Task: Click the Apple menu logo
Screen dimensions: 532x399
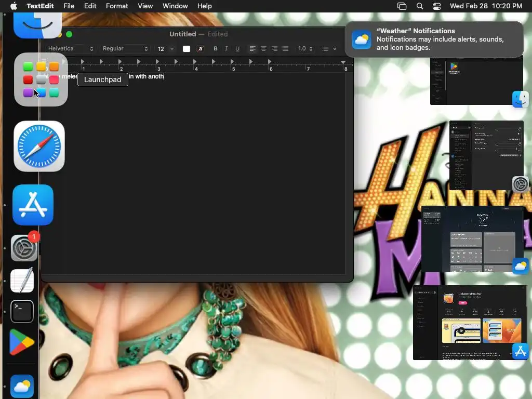Action: [14, 6]
